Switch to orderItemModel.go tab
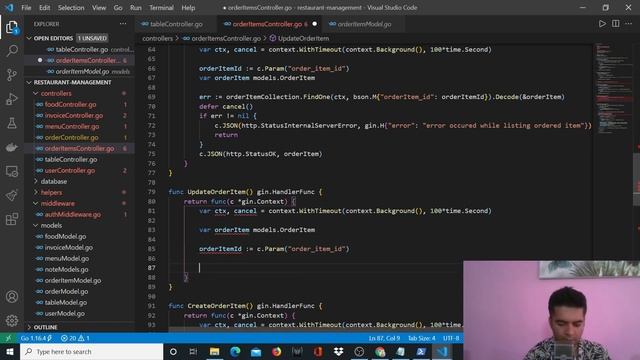This screenshot has width=640, height=360. (x=364, y=24)
